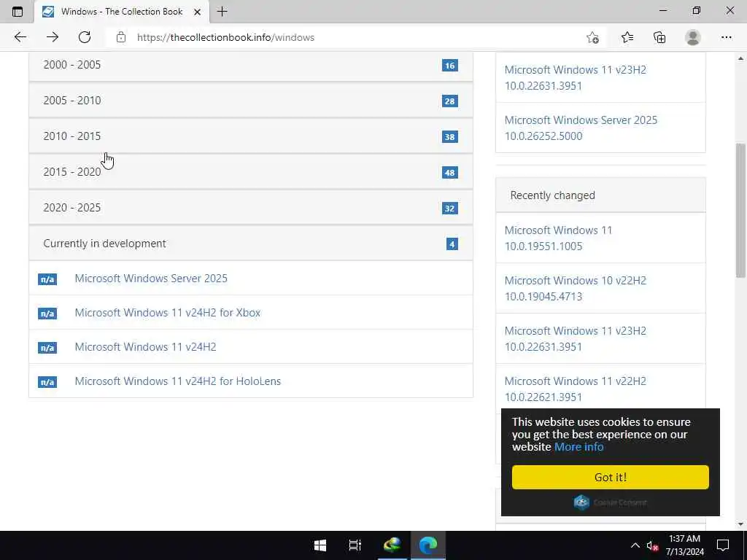Open the Favorites list
This screenshot has width=747, height=560.
coord(627,37)
